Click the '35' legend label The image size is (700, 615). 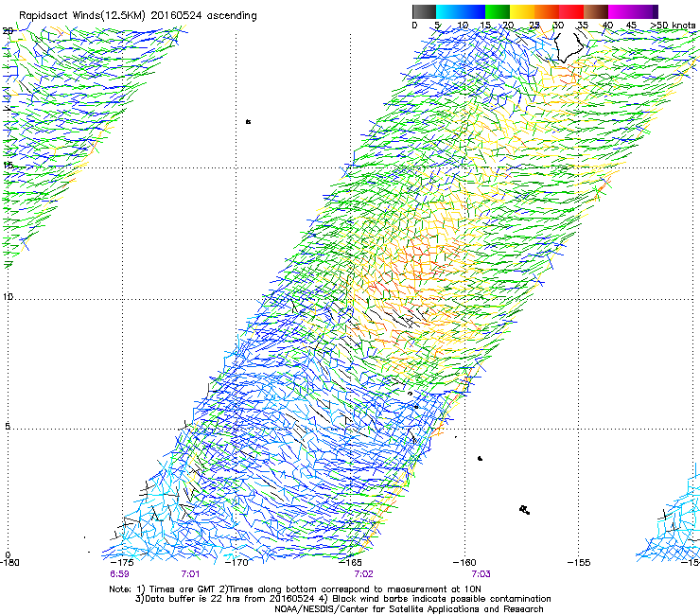pyautogui.click(x=583, y=26)
